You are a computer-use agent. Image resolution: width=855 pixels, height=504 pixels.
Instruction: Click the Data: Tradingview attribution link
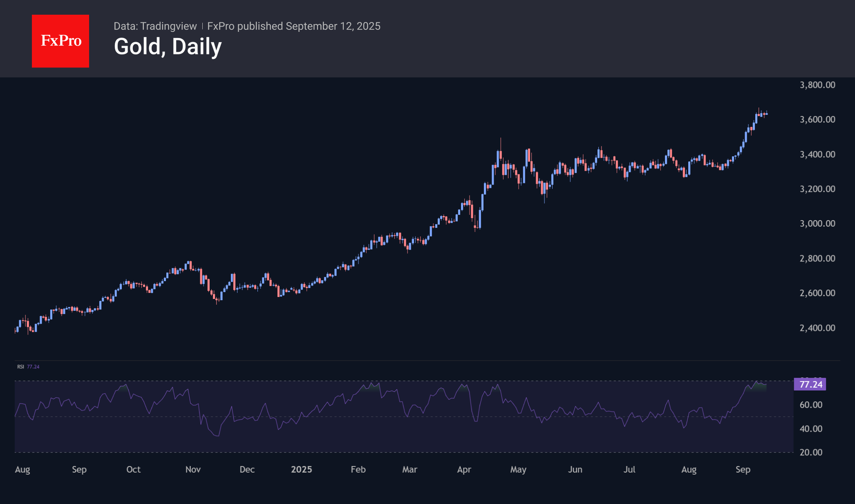pyautogui.click(x=155, y=26)
